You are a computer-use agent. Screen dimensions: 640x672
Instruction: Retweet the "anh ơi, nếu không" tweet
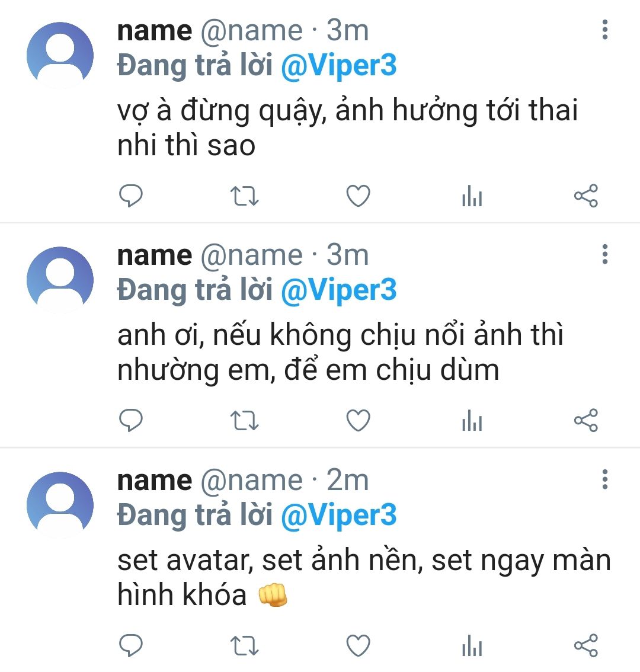point(244,421)
